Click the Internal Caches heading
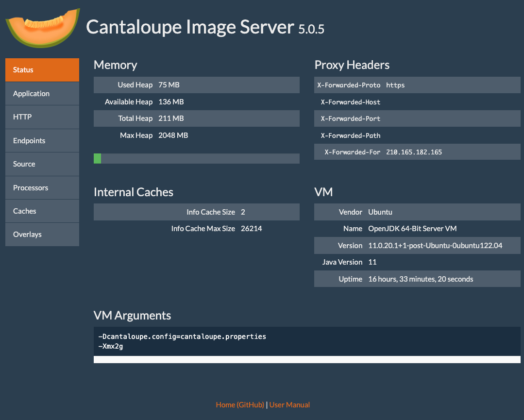Screen dimensions: 524x420 tap(134, 192)
